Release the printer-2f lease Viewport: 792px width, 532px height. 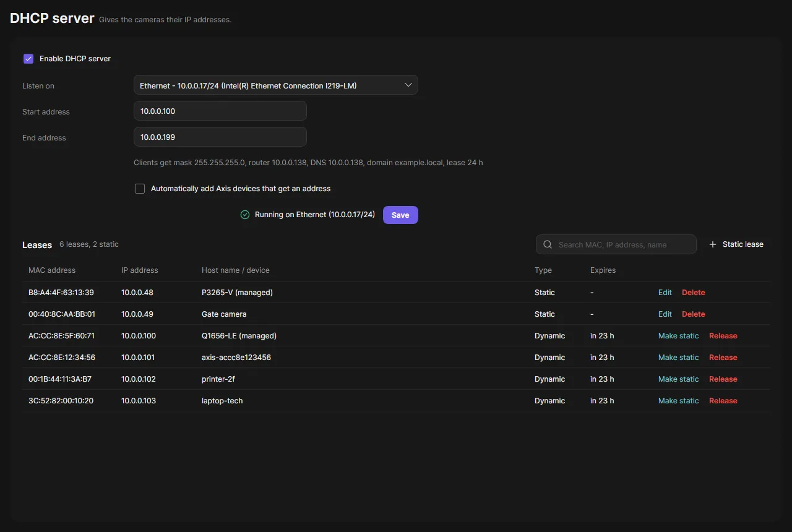pyautogui.click(x=723, y=379)
